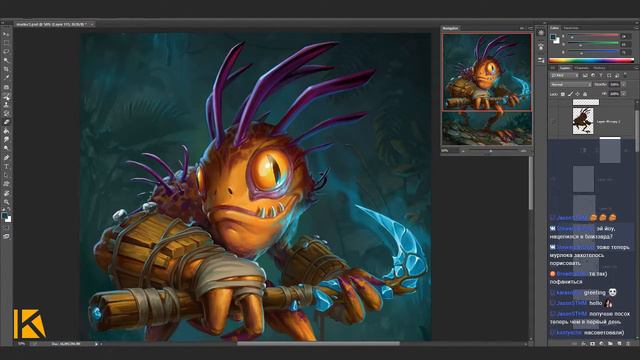Image resolution: width=640 pixels, height=360 pixels.
Task: Click the red R channel slider
Action: [x=593, y=36]
